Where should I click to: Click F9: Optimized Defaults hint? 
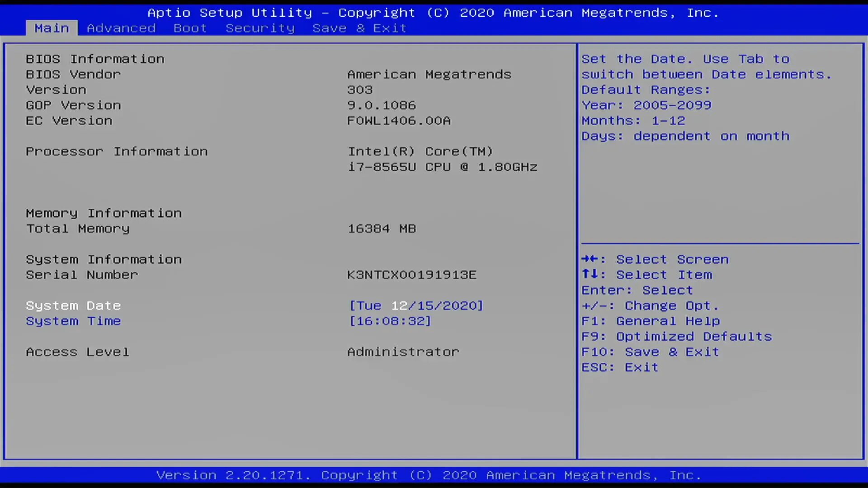pyautogui.click(x=676, y=337)
